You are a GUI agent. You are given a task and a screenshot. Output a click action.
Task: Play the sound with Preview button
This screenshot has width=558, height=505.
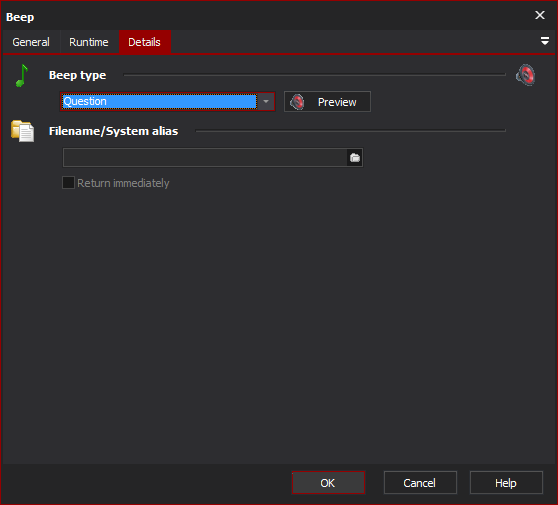(327, 102)
